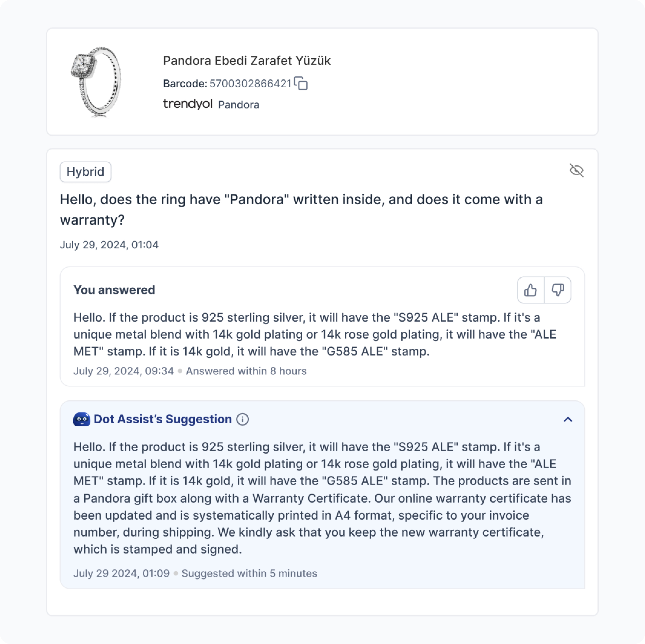Give the answer a thumbs down
The width and height of the screenshot is (645, 644).
tap(558, 290)
